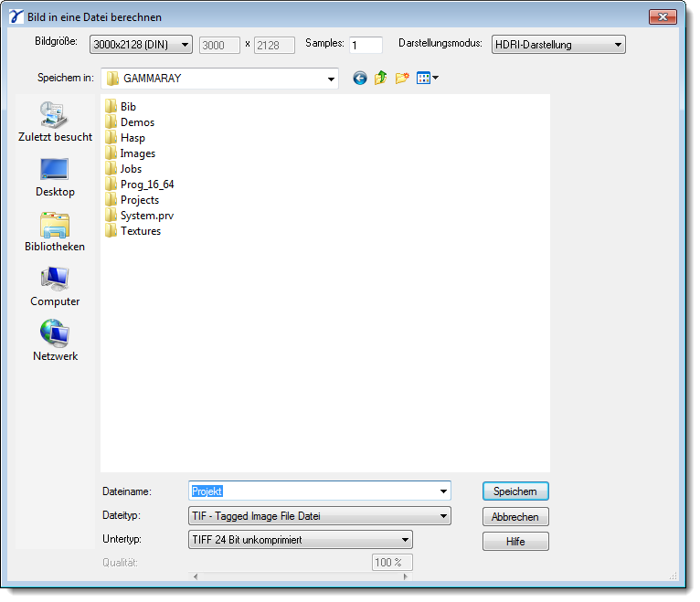Select the System.prv folder icon
The image size is (700, 602).
(x=111, y=216)
